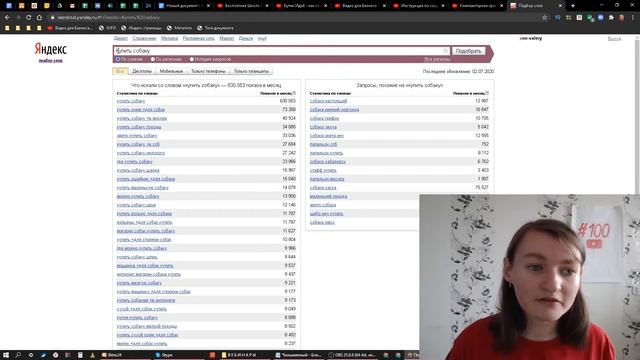Click the browser forward arrow
The height and width of the screenshot is (360, 640).
click(18, 18)
